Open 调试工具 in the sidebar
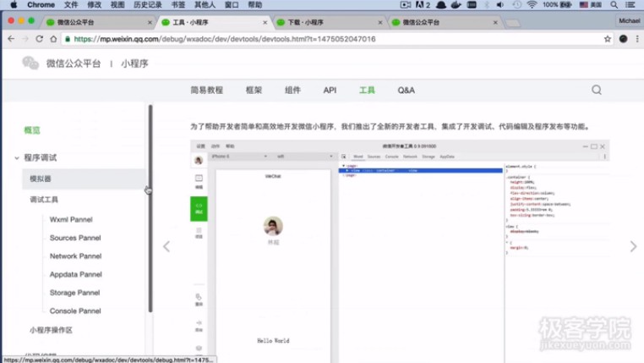Image resolution: width=644 pixels, height=363 pixels. (44, 200)
